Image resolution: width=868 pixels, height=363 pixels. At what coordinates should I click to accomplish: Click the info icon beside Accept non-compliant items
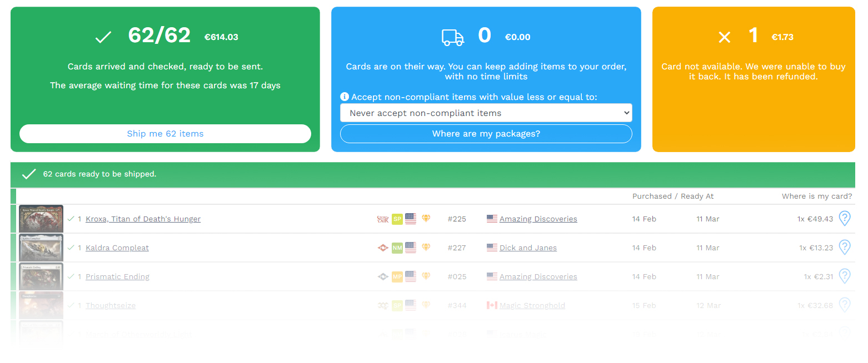point(345,97)
